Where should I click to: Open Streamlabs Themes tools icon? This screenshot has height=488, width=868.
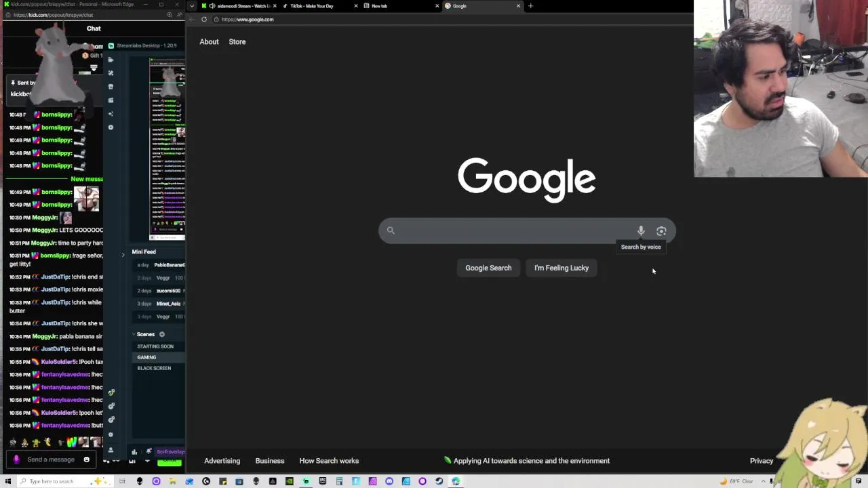click(111, 73)
